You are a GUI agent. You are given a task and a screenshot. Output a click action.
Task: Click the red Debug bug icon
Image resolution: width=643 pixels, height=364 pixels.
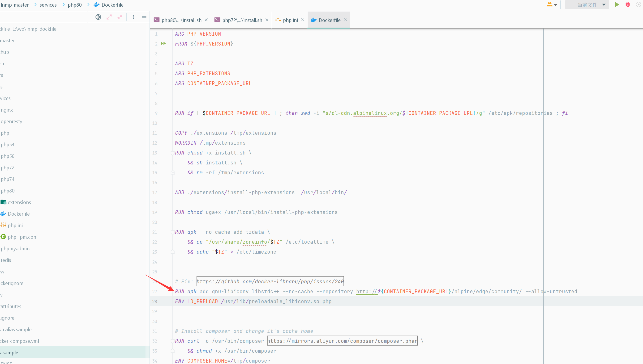[628, 5]
